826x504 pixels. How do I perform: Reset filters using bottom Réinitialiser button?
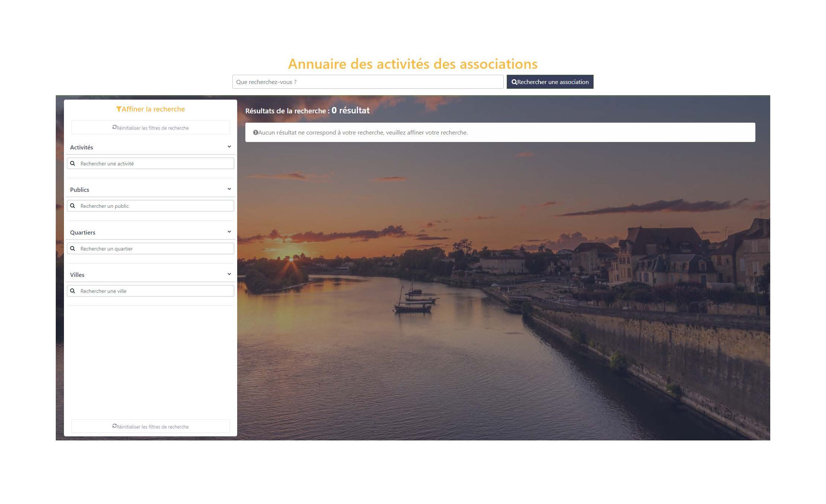pyautogui.click(x=151, y=426)
